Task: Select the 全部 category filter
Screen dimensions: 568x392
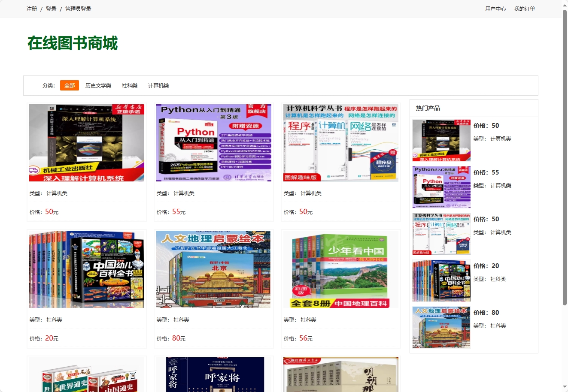Action: pos(69,85)
